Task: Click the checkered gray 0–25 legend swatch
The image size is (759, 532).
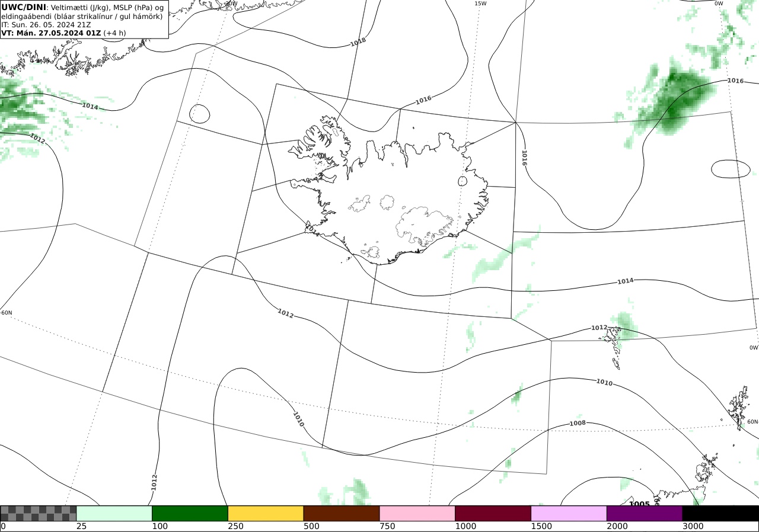Action: [39, 513]
